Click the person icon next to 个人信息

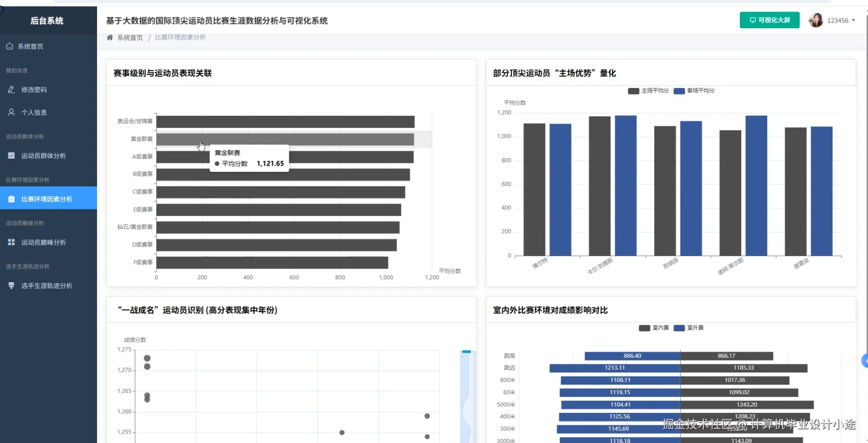point(10,112)
